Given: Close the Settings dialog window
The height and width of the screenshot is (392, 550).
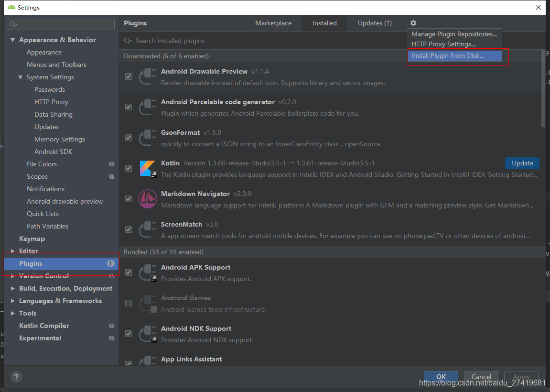Looking at the screenshot, I should (x=539, y=7).
